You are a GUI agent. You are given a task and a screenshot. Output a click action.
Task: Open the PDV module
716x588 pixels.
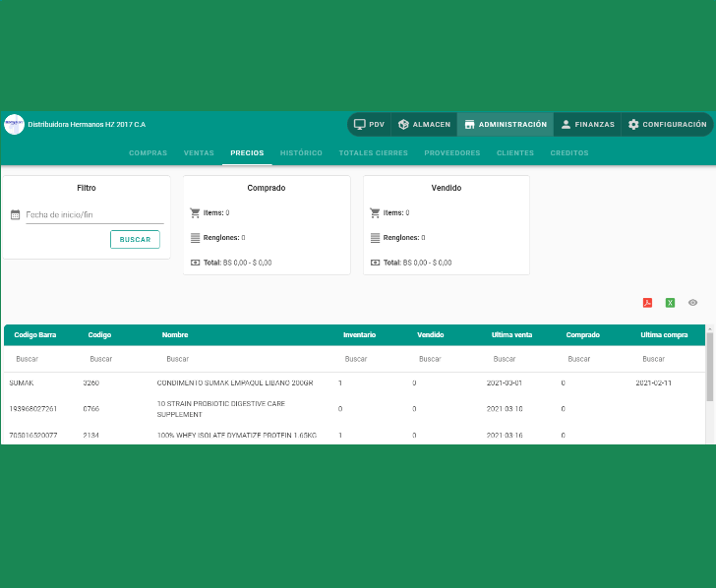369,125
